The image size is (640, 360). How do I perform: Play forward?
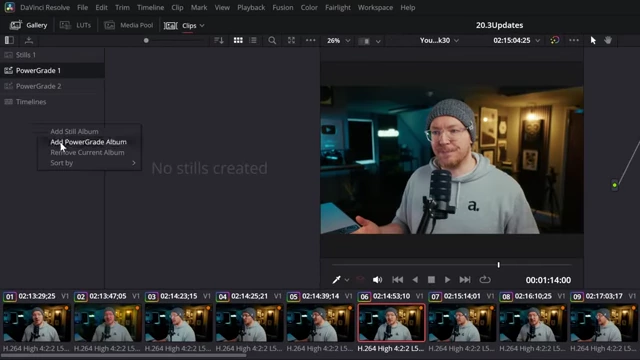click(447, 280)
